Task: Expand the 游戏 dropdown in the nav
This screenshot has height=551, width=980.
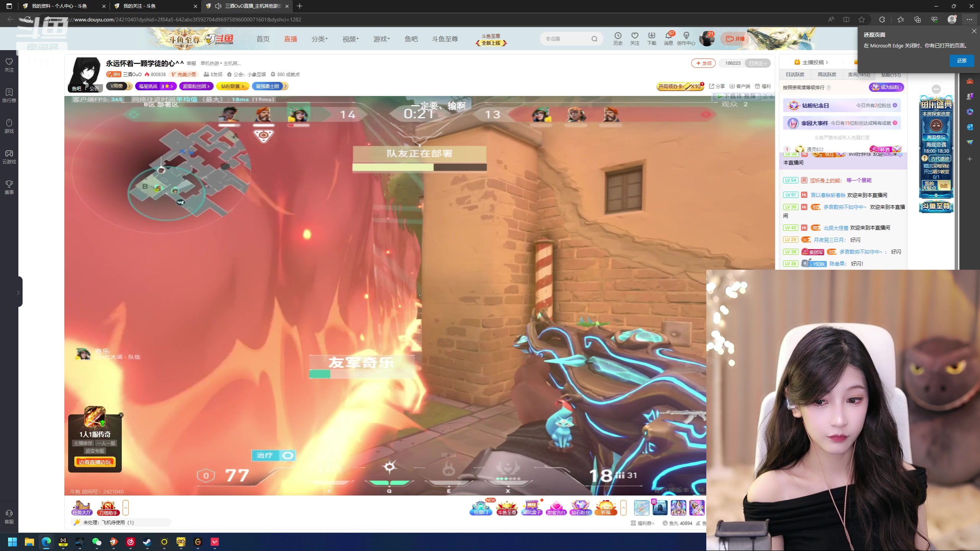Action: click(381, 39)
